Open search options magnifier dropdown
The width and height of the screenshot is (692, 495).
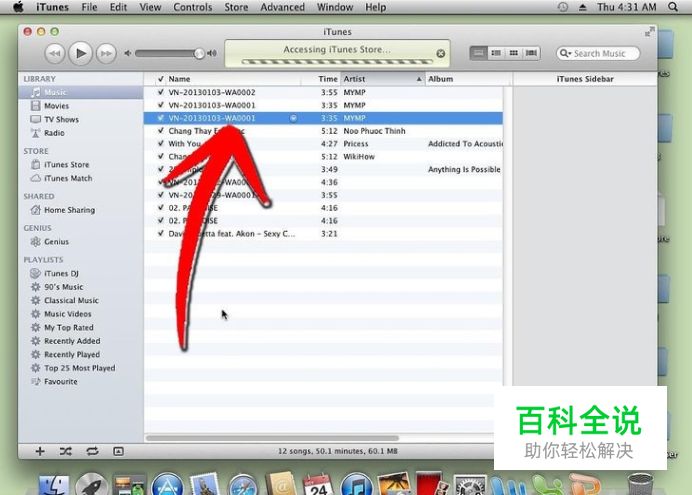coord(565,53)
